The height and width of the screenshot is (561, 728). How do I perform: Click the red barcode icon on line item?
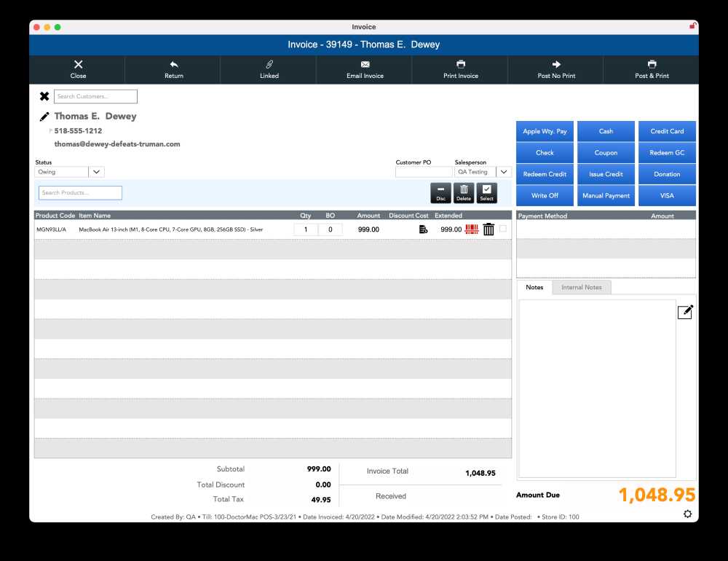pyautogui.click(x=472, y=229)
